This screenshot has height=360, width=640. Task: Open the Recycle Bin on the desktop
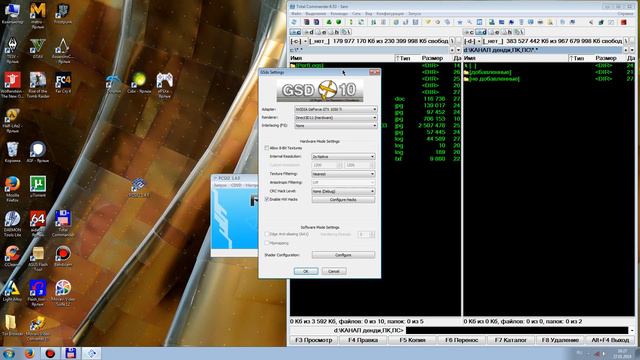[12, 151]
